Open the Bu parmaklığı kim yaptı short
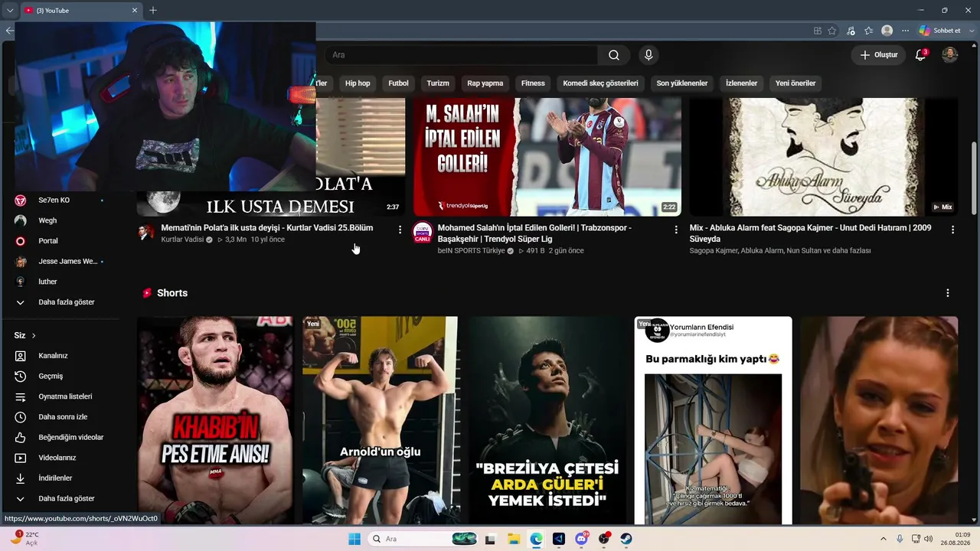The width and height of the screenshot is (980, 551). pyautogui.click(x=713, y=420)
